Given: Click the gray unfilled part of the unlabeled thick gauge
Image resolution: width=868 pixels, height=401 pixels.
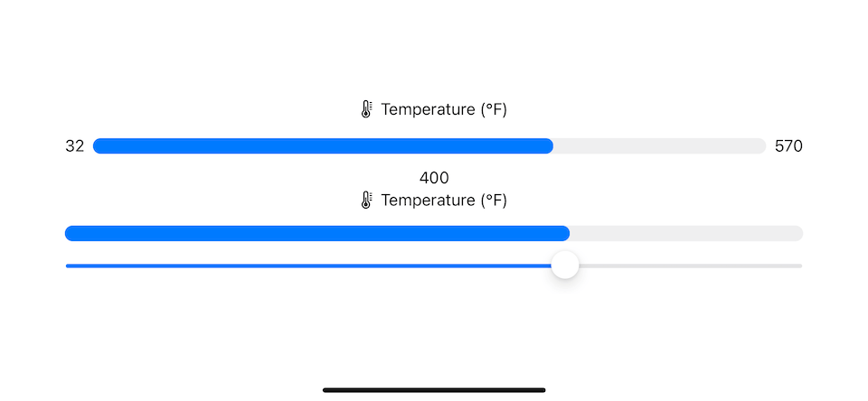Looking at the screenshot, I should tap(687, 233).
